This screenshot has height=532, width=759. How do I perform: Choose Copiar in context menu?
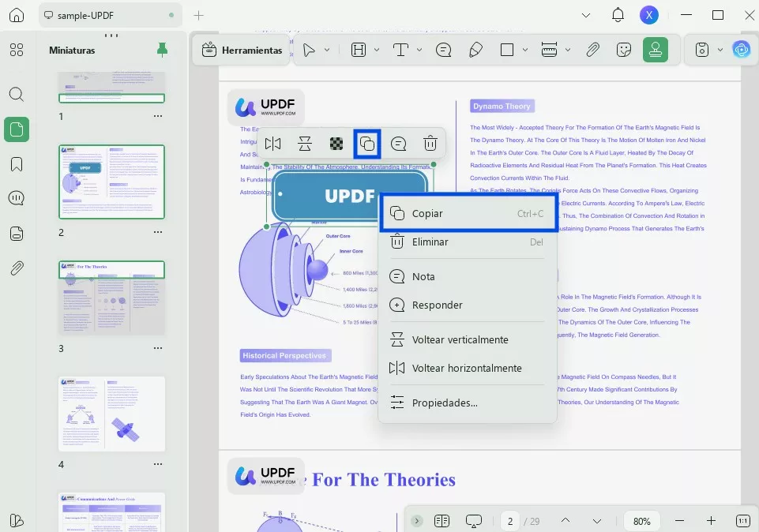coord(468,213)
